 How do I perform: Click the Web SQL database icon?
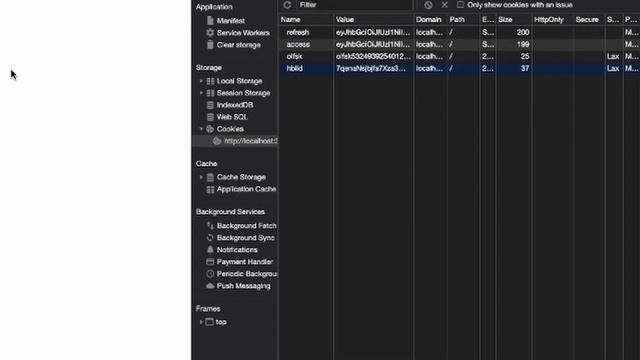pyautogui.click(x=210, y=117)
